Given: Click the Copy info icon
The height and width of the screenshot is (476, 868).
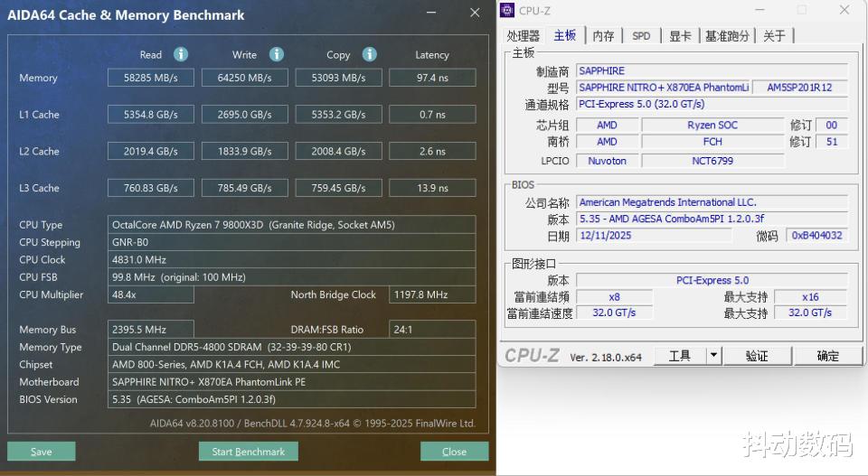Looking at the screenshot, I should [x=369, y=54].
